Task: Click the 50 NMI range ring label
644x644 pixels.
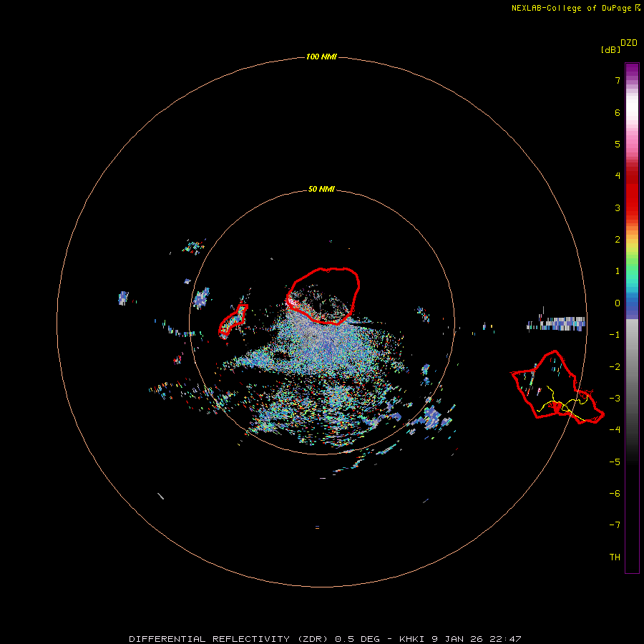Action: point(321,189)
